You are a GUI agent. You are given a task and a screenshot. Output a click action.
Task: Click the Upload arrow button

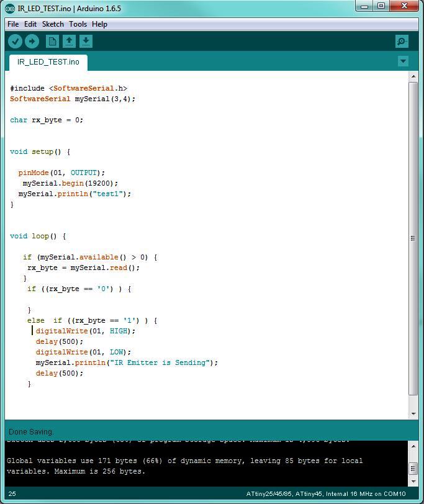[x=32, y=42]
